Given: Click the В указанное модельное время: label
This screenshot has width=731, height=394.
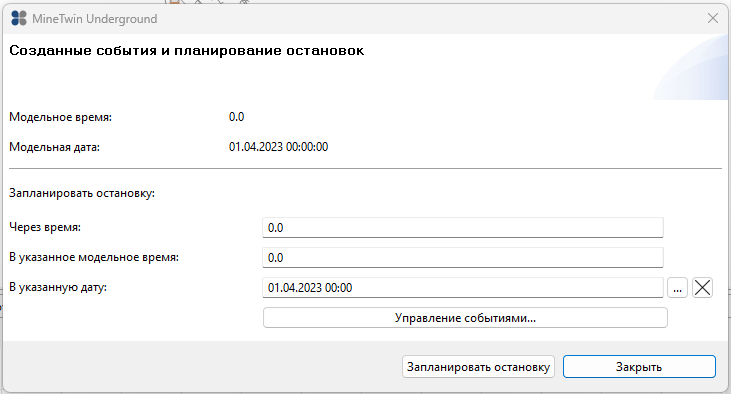Looking at the screenshot, I should [94, 257].
